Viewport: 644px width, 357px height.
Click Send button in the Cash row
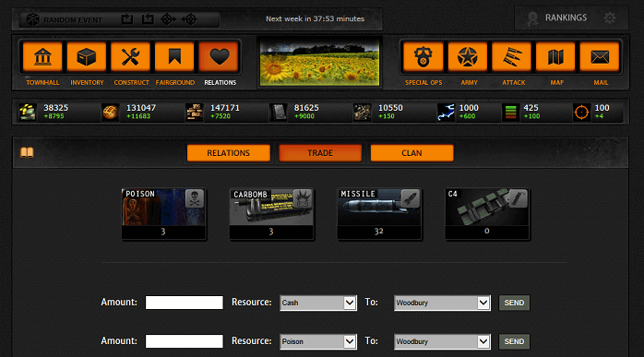(x=514, y=303)
